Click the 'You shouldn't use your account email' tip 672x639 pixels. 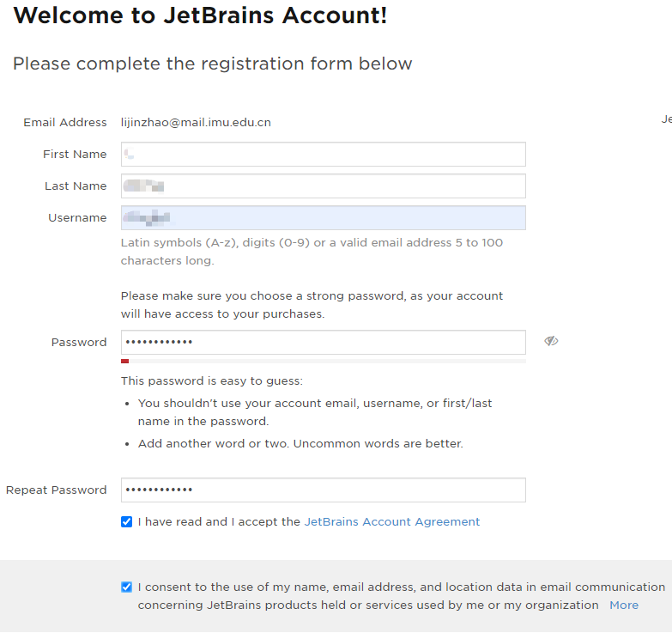(315, 412)
